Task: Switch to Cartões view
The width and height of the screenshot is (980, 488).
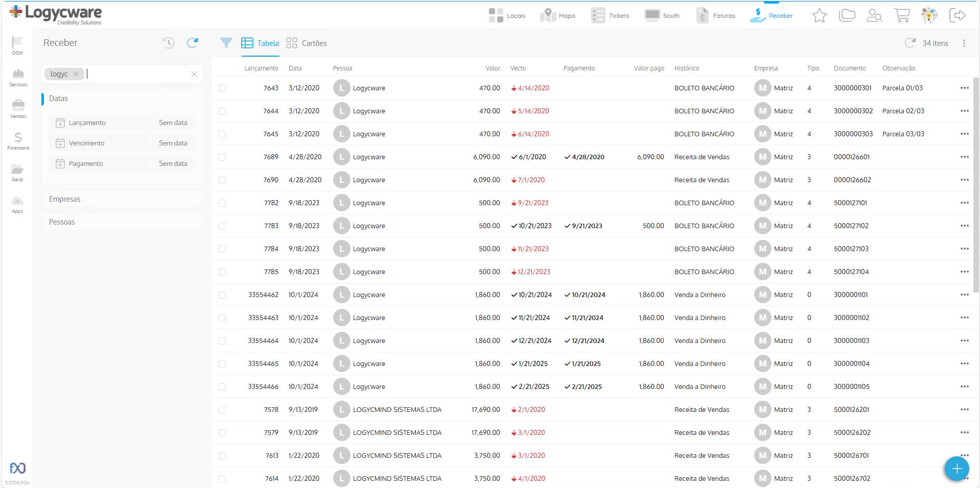Action: 307,43
